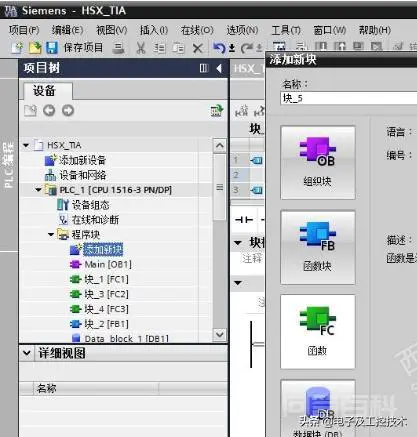Screen dimensions: 417x437
Task: Open the 窗口(W) menu
Action: click(329, 30)
